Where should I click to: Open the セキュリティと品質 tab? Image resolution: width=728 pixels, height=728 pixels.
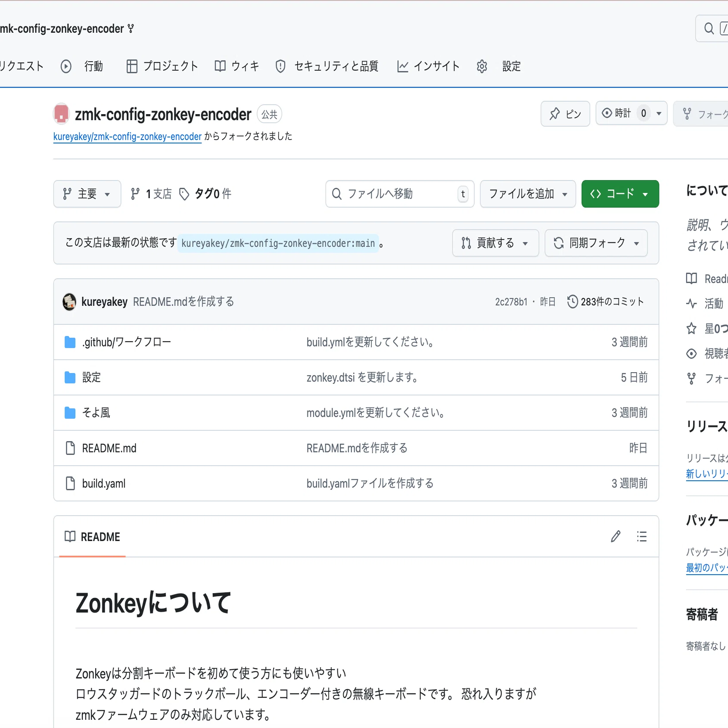[327, 66]
